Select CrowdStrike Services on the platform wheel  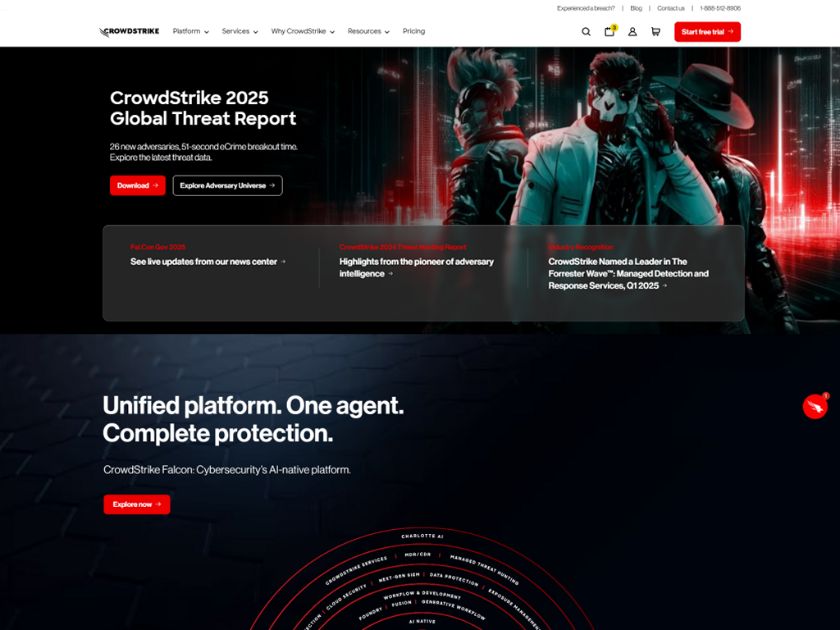coord(356,570)
